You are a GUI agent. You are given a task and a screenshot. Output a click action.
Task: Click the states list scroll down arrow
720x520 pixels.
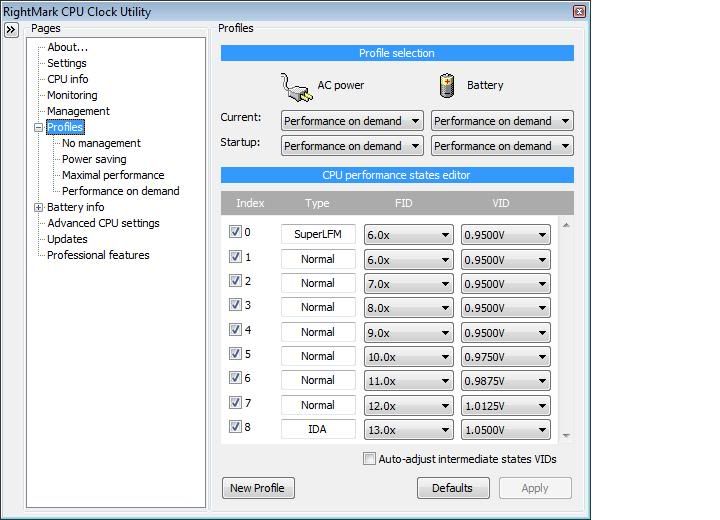click(566, 435)
